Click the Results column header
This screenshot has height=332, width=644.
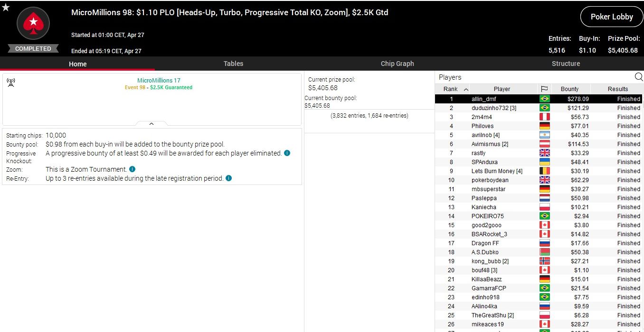(617, 89)
